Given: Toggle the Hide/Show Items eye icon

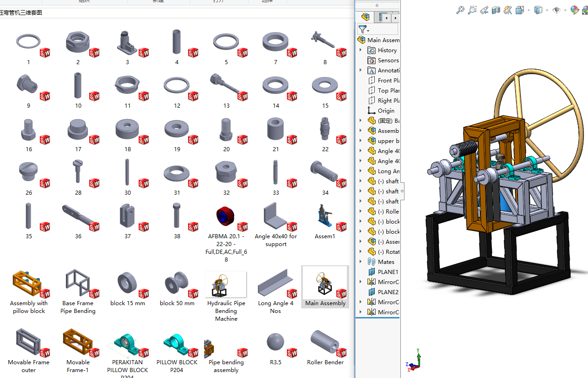Looking at the screenshot, I should pyautogui.click(x=556, y=10).
